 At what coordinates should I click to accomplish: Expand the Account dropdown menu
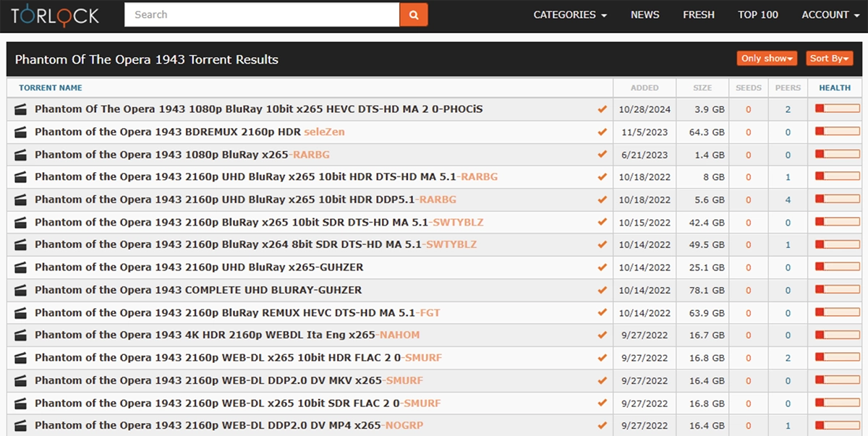point(830,14)
